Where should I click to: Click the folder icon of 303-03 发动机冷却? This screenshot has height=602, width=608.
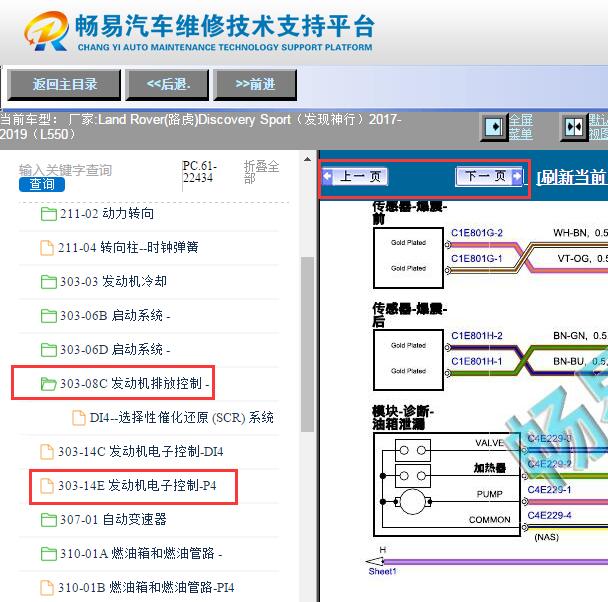tap(48, 282)
